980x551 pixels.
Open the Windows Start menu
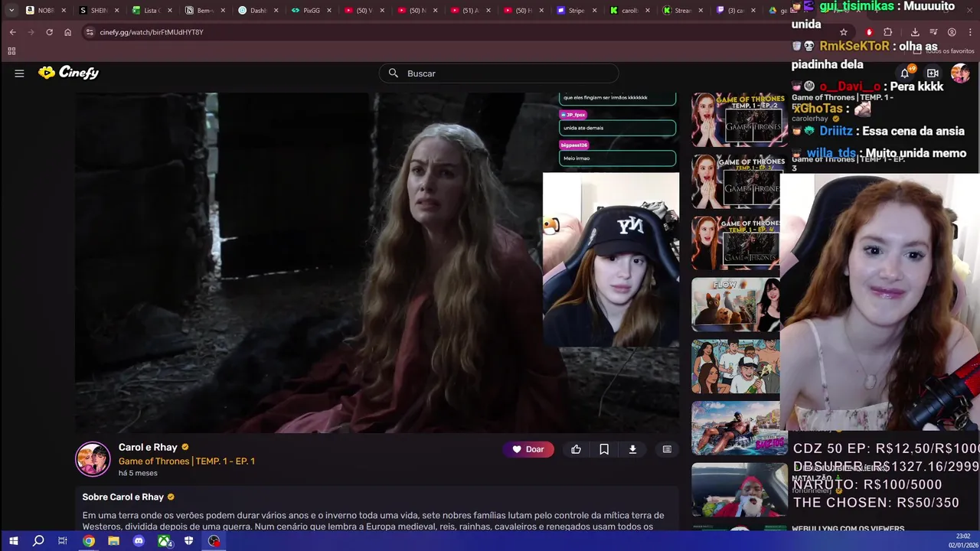pos(13,541)
